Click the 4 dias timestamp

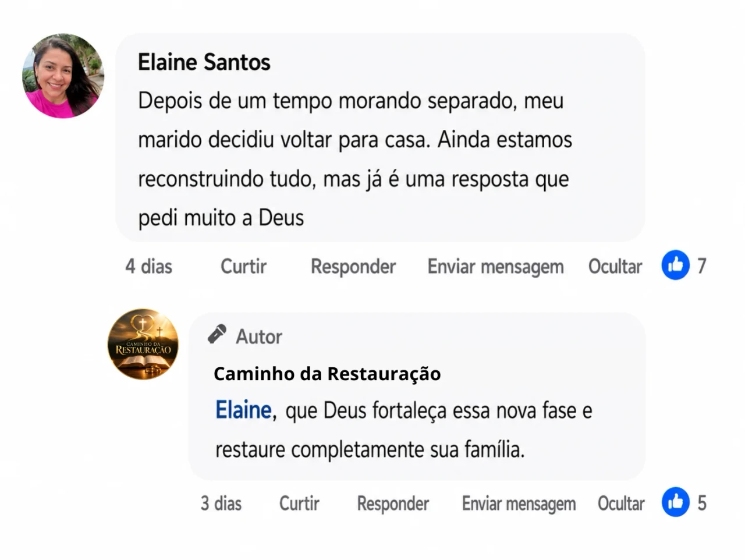pos(149,267)
